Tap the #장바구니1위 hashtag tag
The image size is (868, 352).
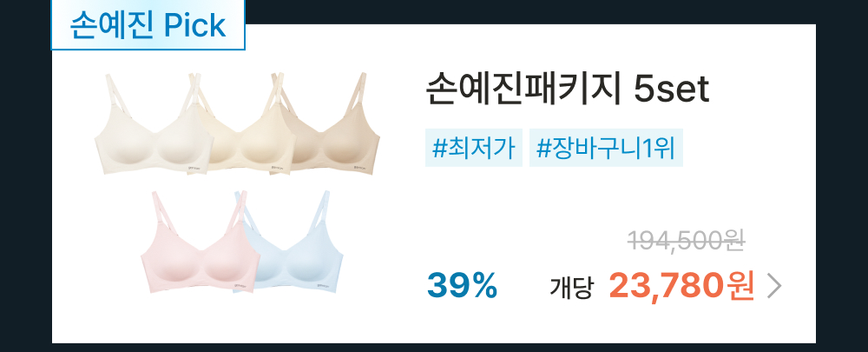tap(606, 148)
